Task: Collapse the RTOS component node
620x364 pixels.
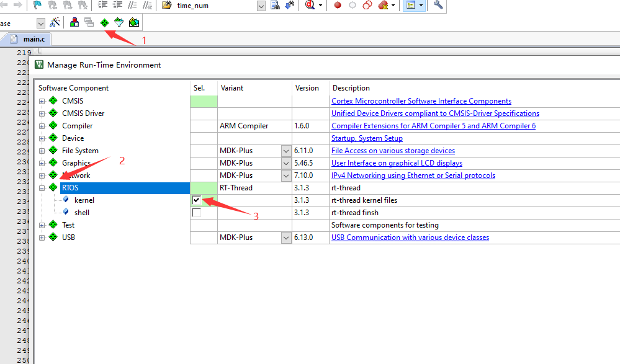Action: pyautogui.click(x=42, y=188)
